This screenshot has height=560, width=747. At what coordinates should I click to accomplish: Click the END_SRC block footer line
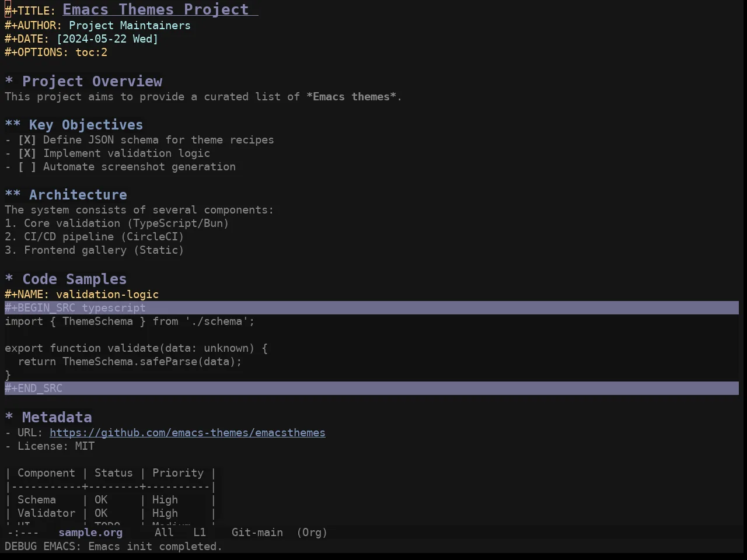click(372, 388)
